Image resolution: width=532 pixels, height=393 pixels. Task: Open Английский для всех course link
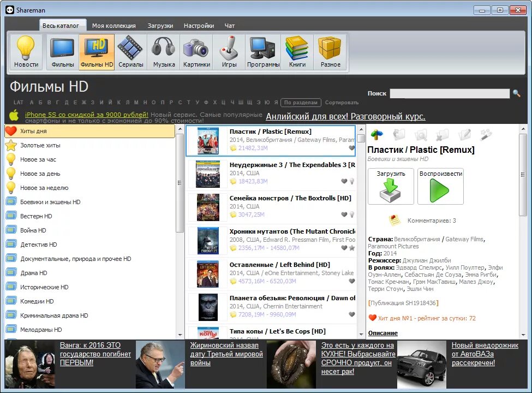(x=345, y=116)
